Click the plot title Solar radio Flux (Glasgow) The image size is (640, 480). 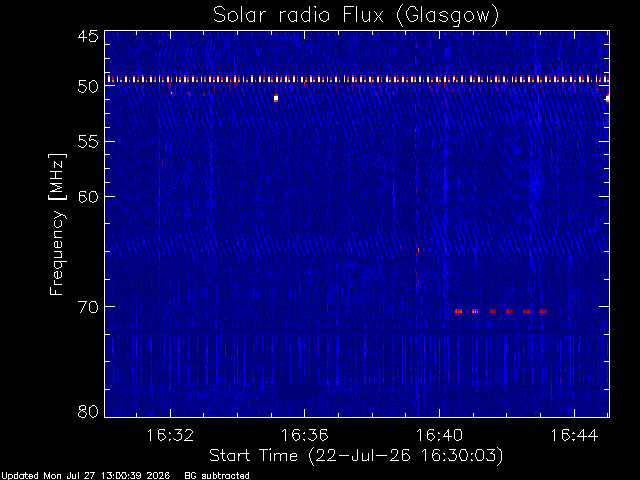click(356, 16)
